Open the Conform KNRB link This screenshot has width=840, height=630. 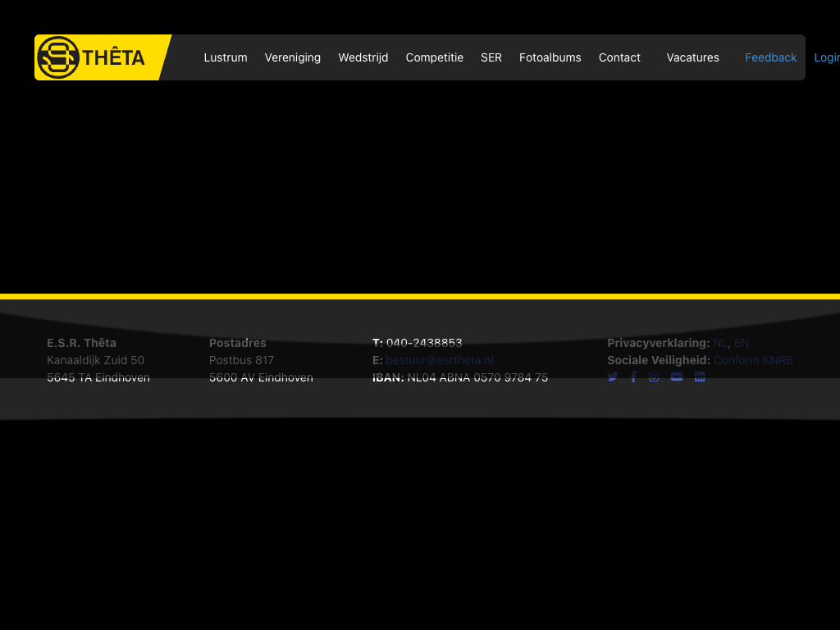[x=753, y=360]
